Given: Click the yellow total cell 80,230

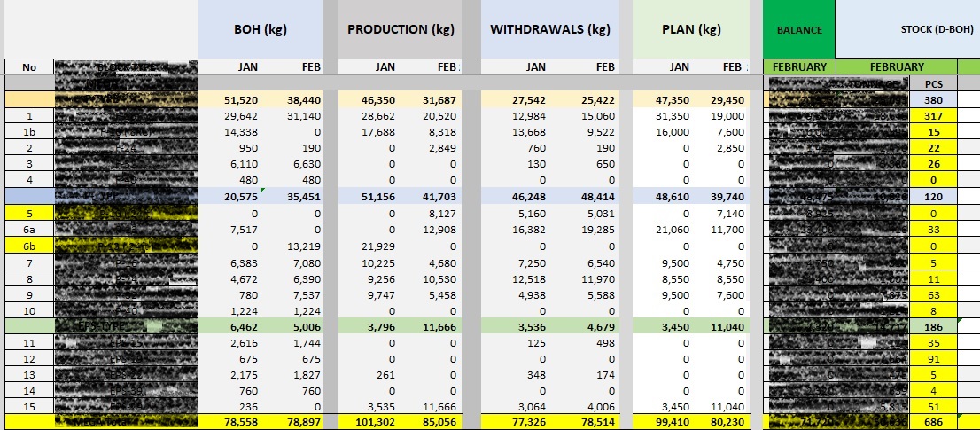Looking at the screenshot, I should [727, 423].
